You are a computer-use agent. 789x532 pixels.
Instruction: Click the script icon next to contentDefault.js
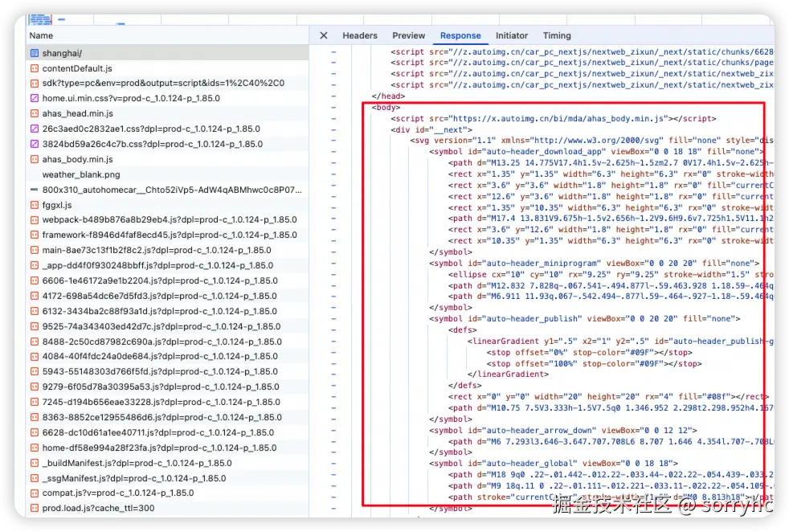tap(35, 68)
